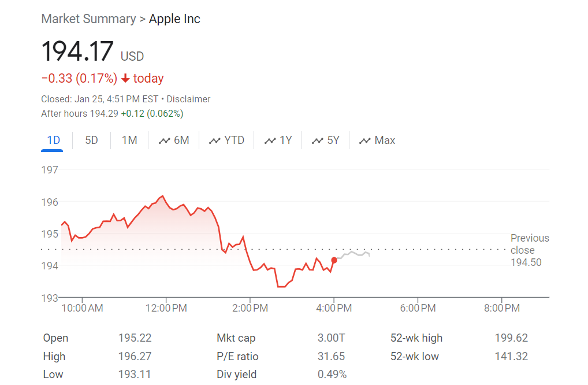Switch to the 5D chart tab
588x385 pixels.
(x=91, y=140)
